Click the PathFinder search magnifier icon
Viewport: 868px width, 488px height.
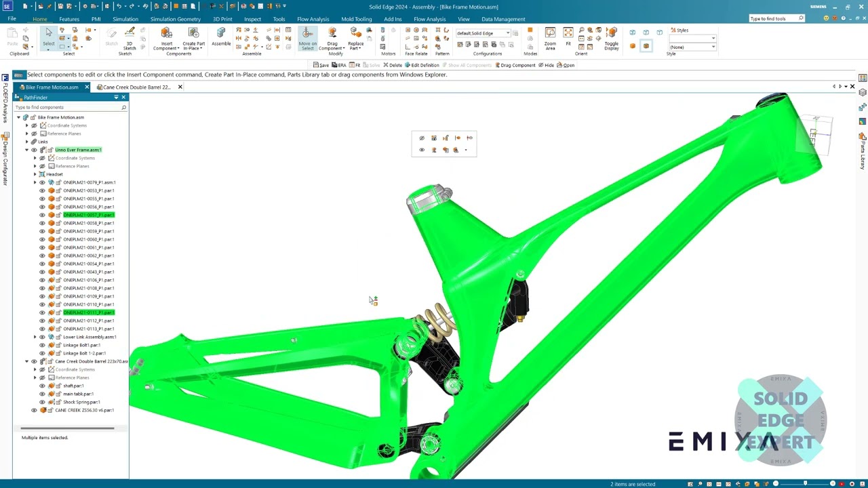(x=123, y=107)
